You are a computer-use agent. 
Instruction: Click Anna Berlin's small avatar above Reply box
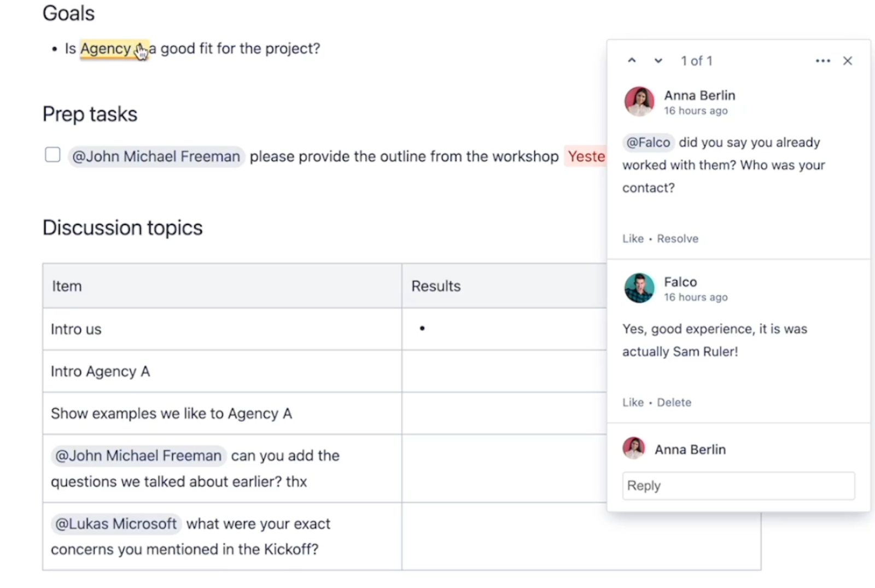click(634, 448)
